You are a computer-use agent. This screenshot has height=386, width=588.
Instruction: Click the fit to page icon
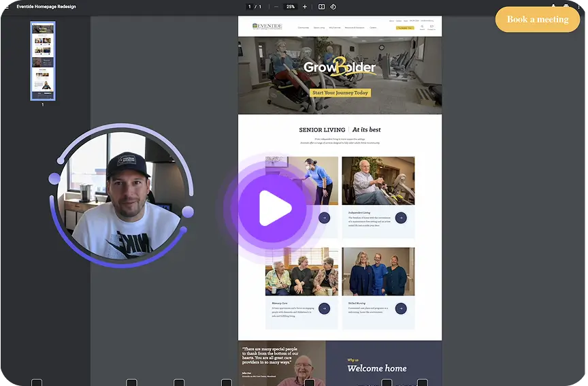point(321,7)
